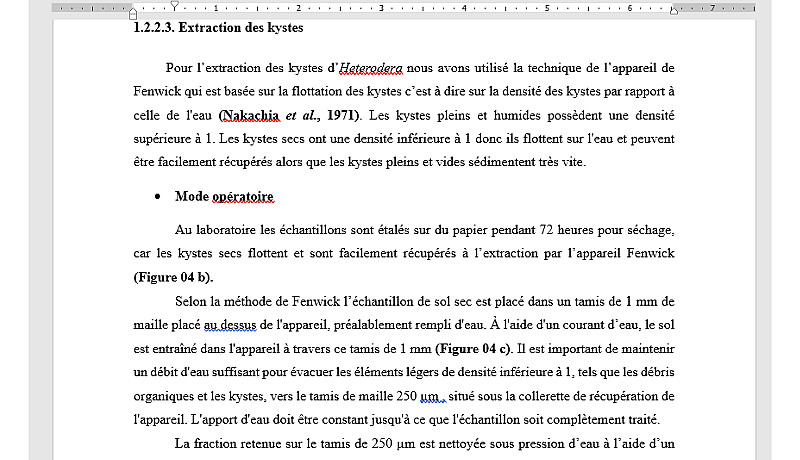The image size is (800, 460).
Task: Select the first line indent marker on the ruler
Action: [x=174, y=5]
